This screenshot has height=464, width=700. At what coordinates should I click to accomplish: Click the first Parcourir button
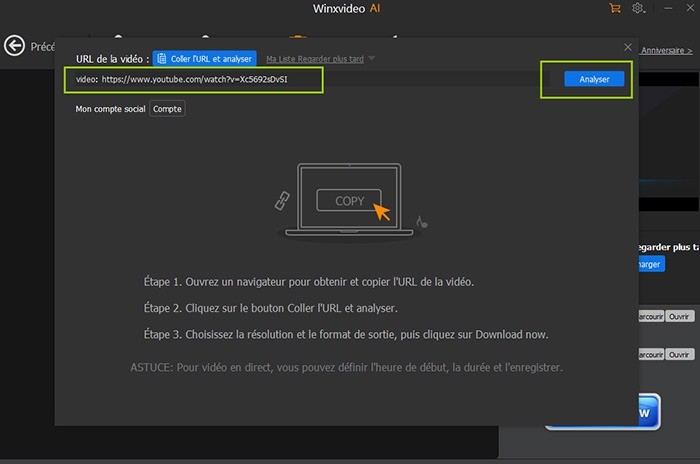651,317
